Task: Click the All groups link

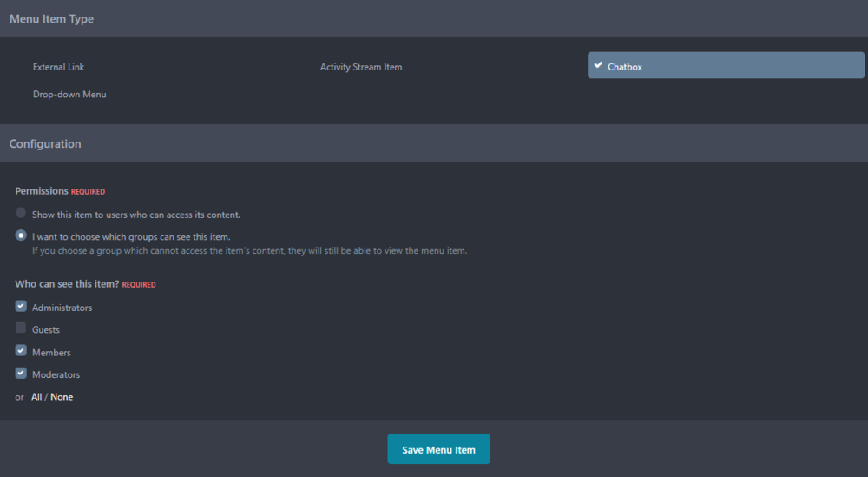Action: (x=36, y=397)
